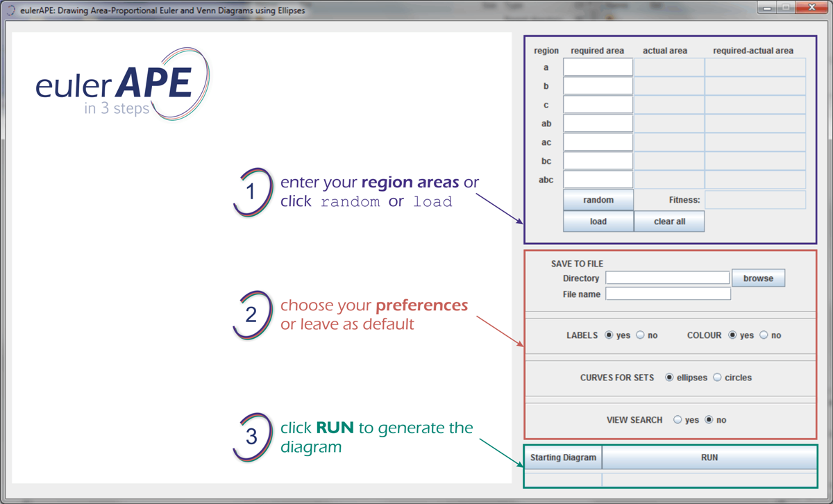833x504 pixels.
Task: Click the 'VIEW SEARCH' label text
Action: 634,420
